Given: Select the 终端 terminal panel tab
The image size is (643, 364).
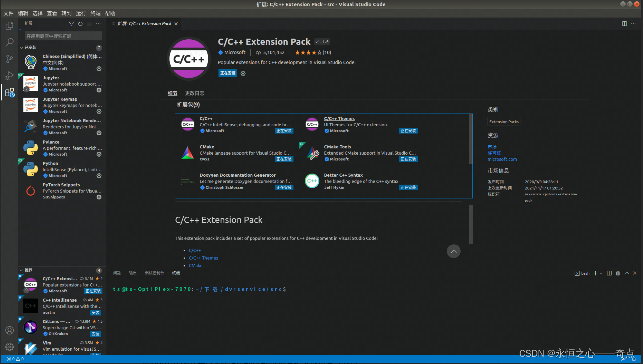Looking at the screenshot, I should (176, 273).
